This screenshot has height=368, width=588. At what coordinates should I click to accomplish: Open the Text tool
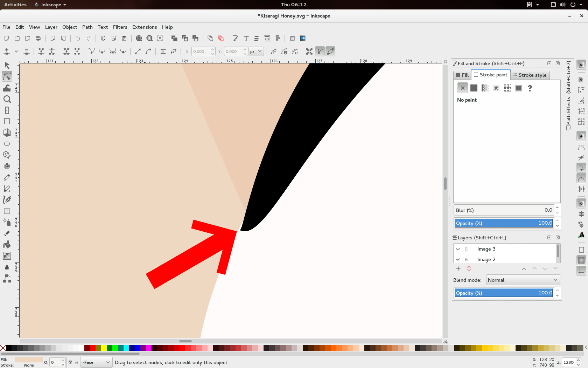pyautogui.click(x=7, y=211)
